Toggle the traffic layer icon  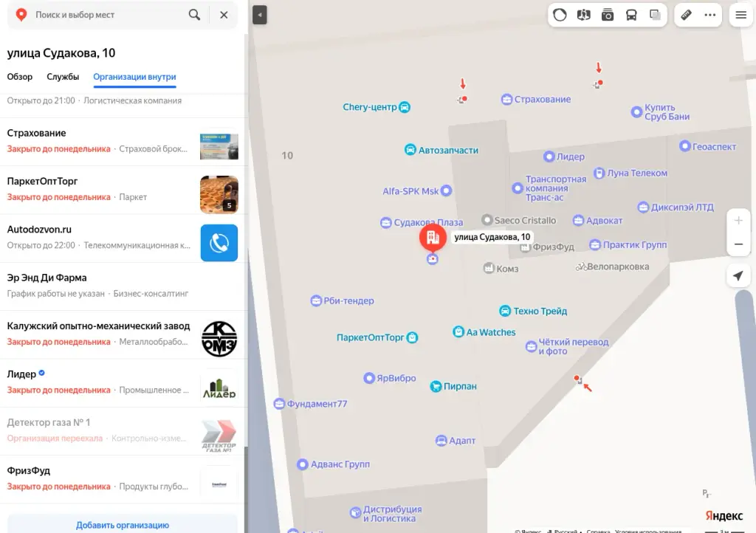click(560, 15)
